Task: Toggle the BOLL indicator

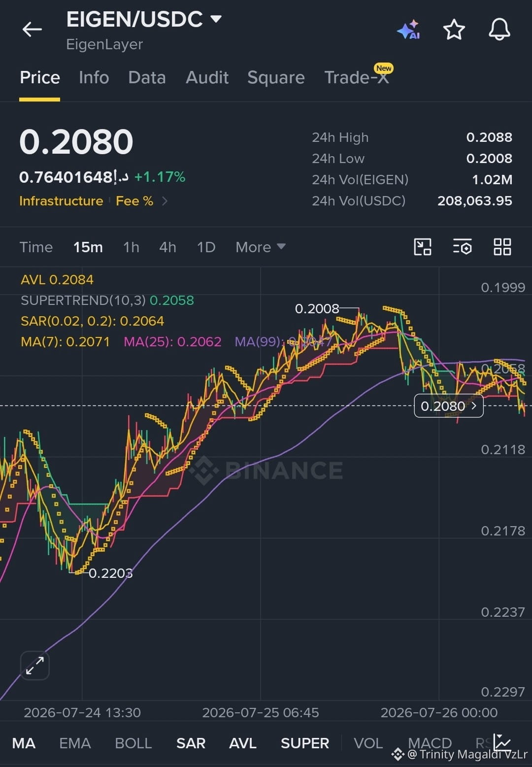Action: click(x=133, y=743)
